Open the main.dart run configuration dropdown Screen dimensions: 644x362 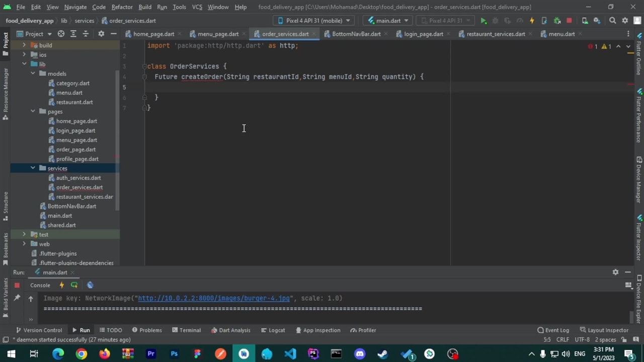(388, 21)
